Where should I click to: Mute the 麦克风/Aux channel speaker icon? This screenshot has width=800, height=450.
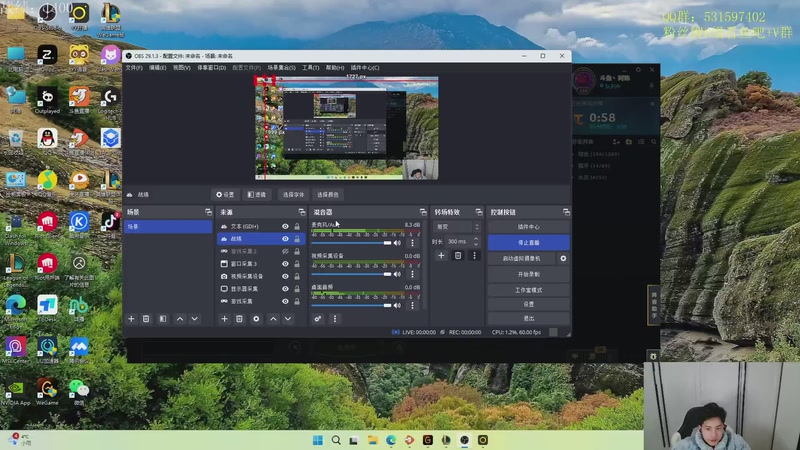397,243
